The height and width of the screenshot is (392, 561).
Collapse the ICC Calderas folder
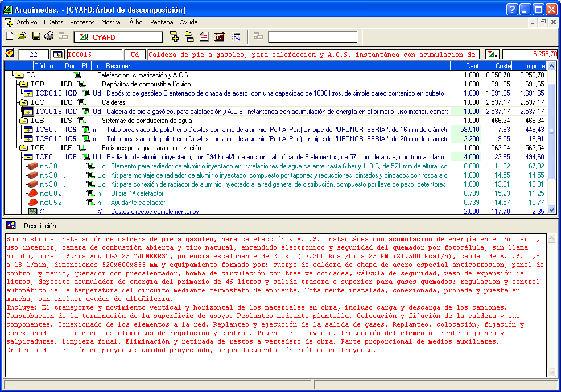(x=24, y=102)
